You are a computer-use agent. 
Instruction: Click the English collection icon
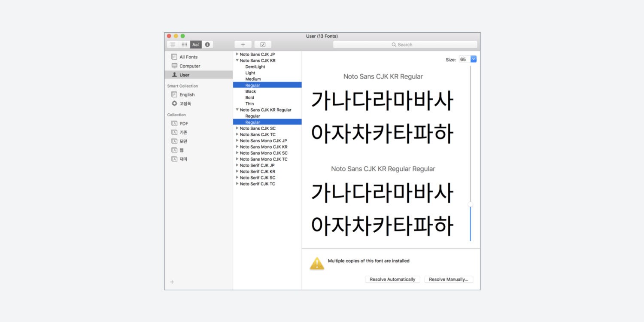click(174, 94)
